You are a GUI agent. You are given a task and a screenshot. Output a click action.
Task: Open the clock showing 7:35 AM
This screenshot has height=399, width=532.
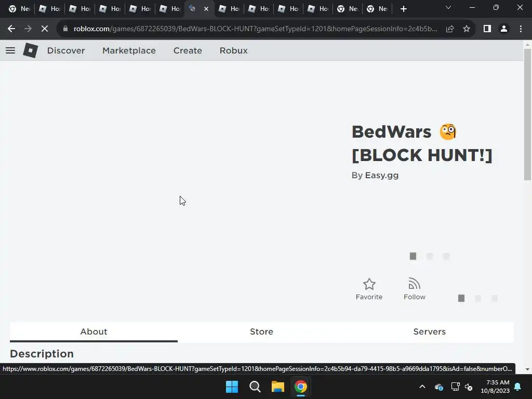[x=495, y=387]
